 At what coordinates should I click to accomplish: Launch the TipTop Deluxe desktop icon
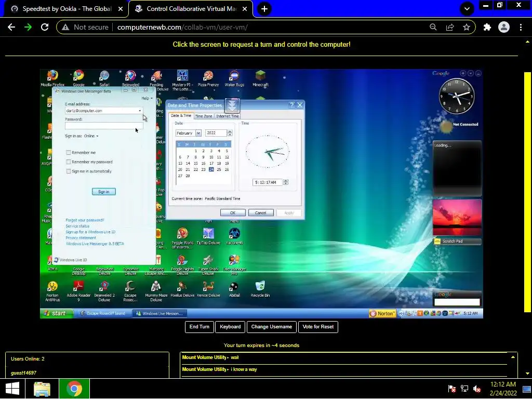(208, 236)
